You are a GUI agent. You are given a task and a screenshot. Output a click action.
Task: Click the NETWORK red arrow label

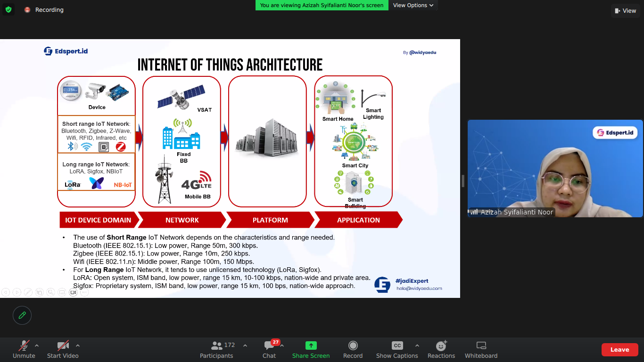pos(182,220)
